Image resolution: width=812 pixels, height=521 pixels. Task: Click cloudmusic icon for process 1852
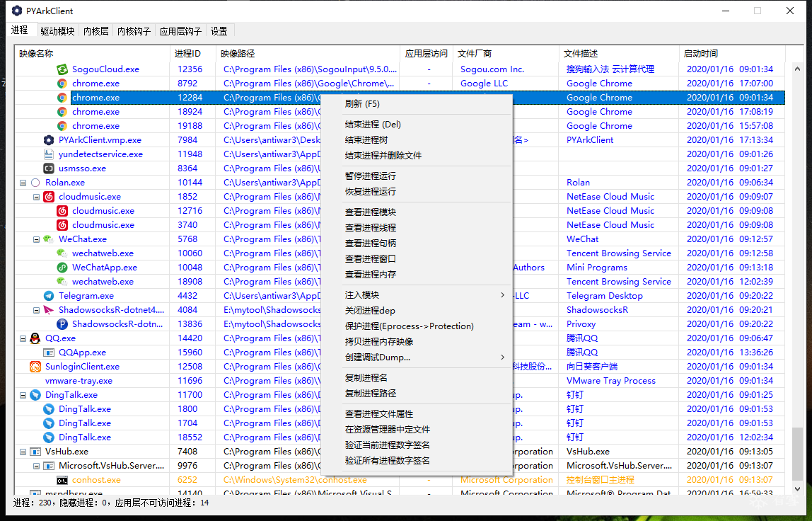coord(49,197)
